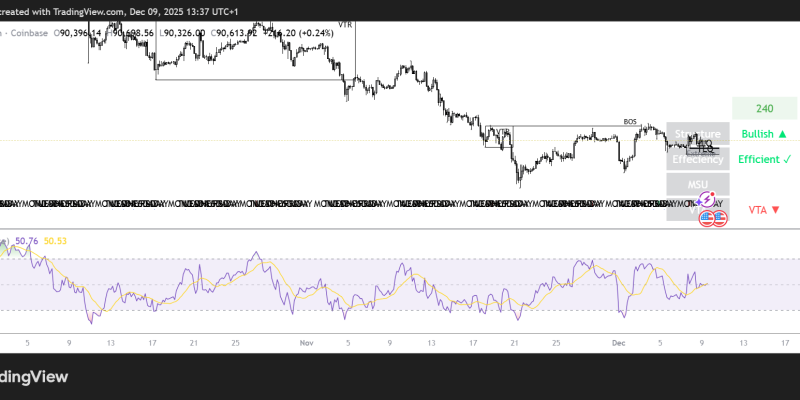The image size is (800, 400).
Task: Click the Effeciency table label
Action: tap(696, 159)
